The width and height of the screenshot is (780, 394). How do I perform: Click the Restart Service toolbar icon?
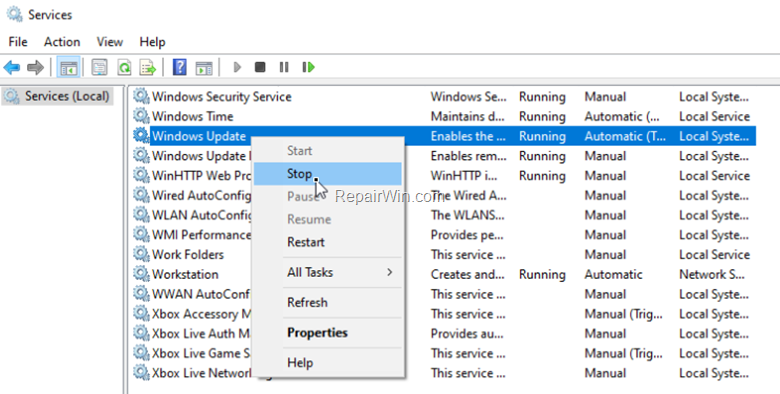[308, 67]
